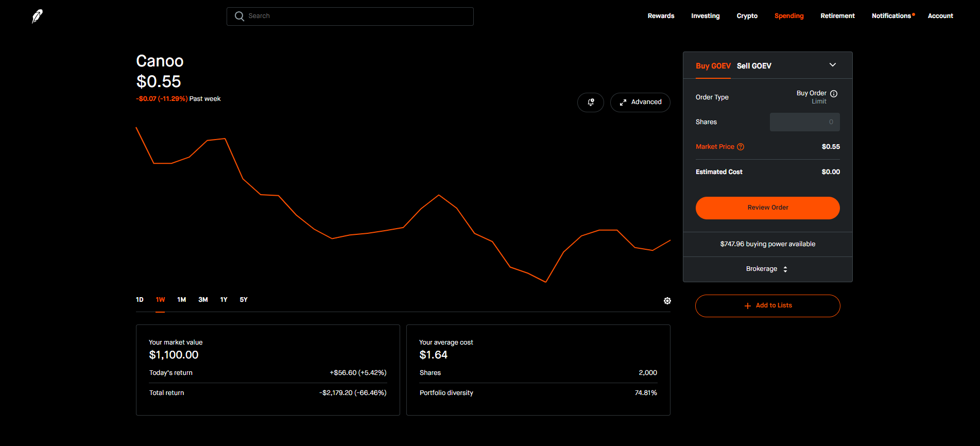
Task: Click Total return -$2,179.20 value
Action: point(353,393)
